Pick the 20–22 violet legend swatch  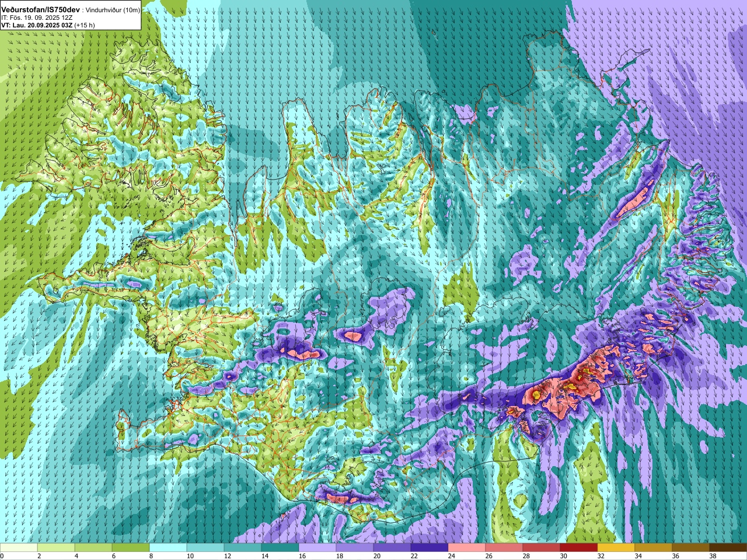392,548
